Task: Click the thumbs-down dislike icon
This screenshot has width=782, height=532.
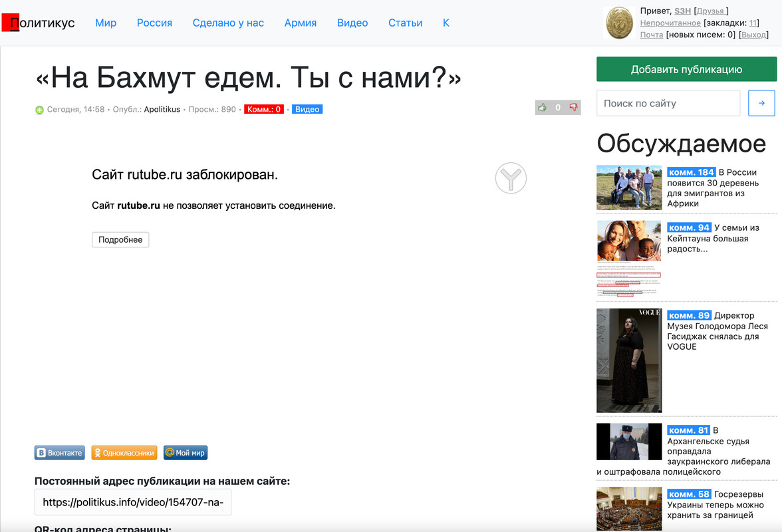Action: (573, 107)
